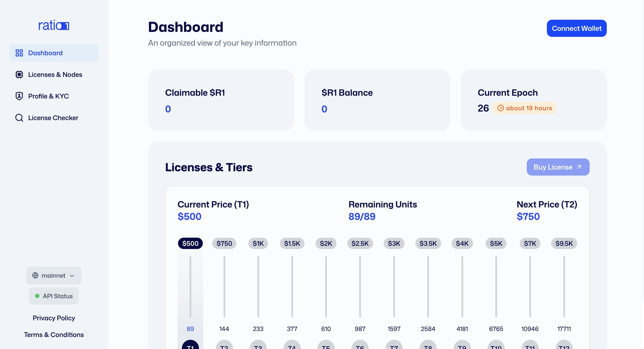
Task: Click the ratio1 logo
Action: click(54, 25)
